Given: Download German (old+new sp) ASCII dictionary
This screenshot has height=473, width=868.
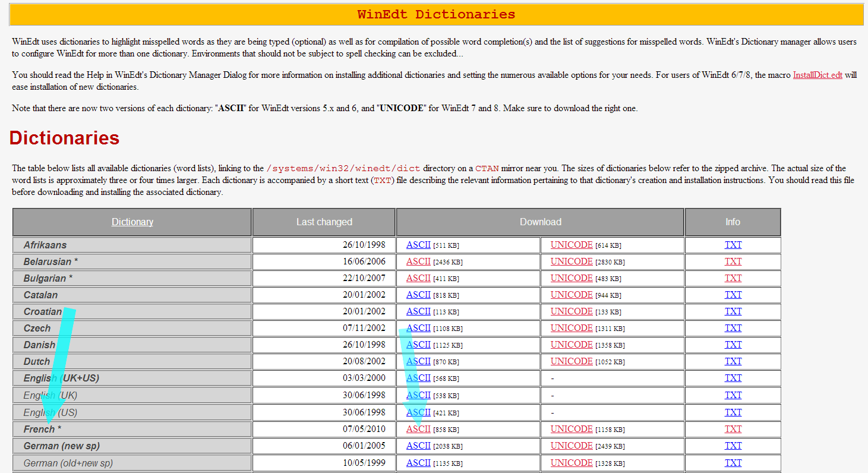Looking at the screenshot, I should [x=418, y=463].
